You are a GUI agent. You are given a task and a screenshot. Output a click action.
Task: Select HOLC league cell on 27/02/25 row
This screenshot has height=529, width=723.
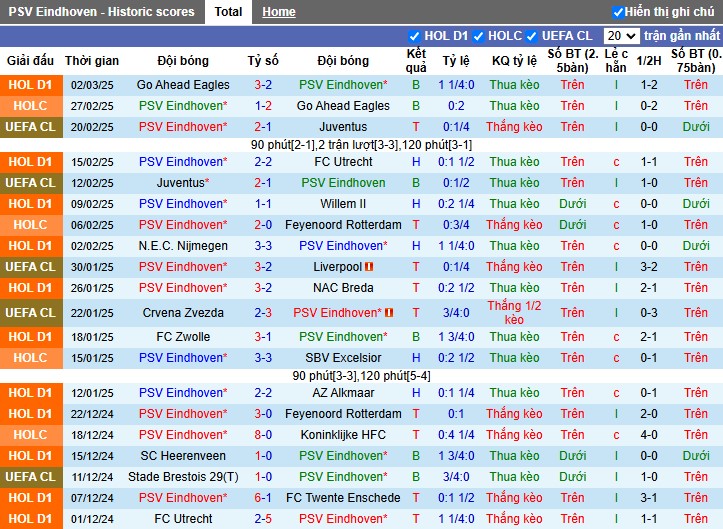[x=31, y=106]
